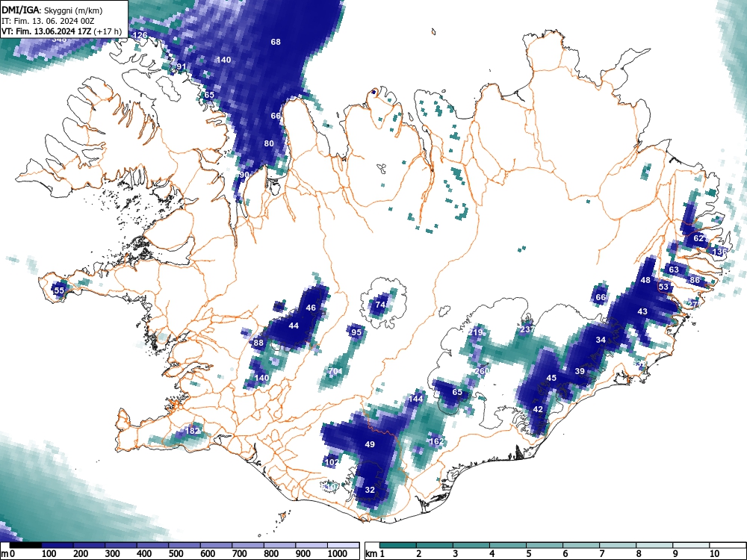Select the map value 62 in the east fjords

[x=698, y=238]
